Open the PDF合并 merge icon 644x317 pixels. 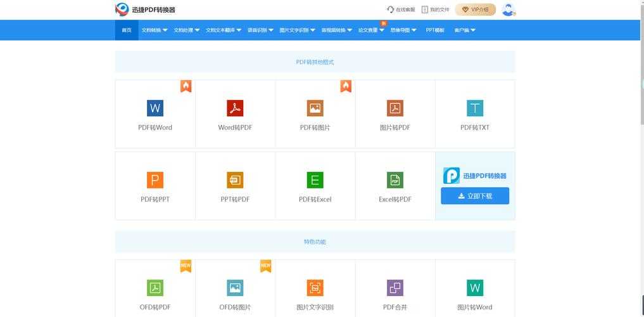point(395,288)
